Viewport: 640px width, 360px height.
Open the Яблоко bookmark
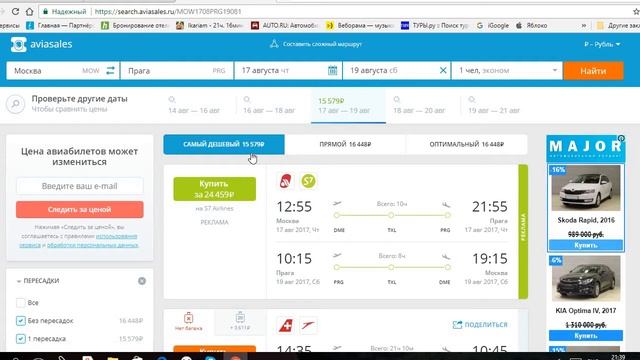(531, 25)
